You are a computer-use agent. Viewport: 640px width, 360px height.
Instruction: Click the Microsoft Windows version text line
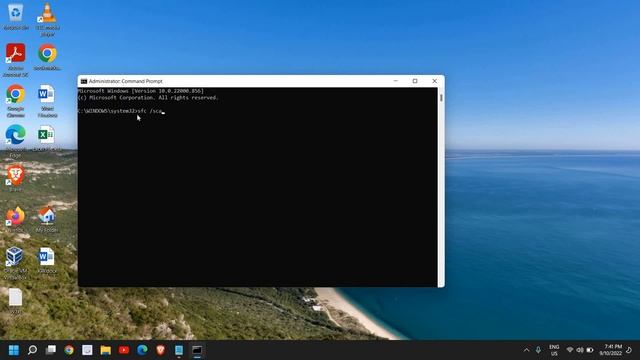click(x=141, y=91)
